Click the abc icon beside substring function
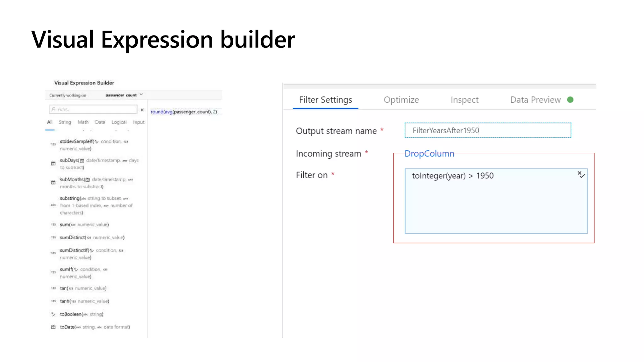 (x=53, y=205)
